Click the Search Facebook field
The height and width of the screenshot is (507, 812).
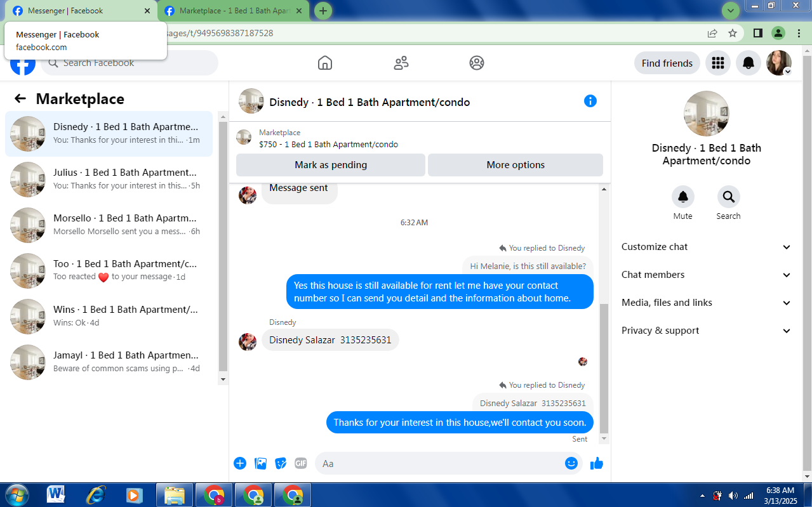tap(130, 63)
